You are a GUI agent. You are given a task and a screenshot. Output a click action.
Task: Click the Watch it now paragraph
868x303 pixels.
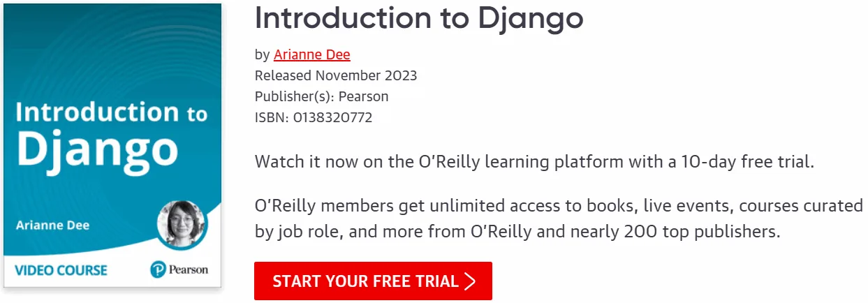point(535,163)
